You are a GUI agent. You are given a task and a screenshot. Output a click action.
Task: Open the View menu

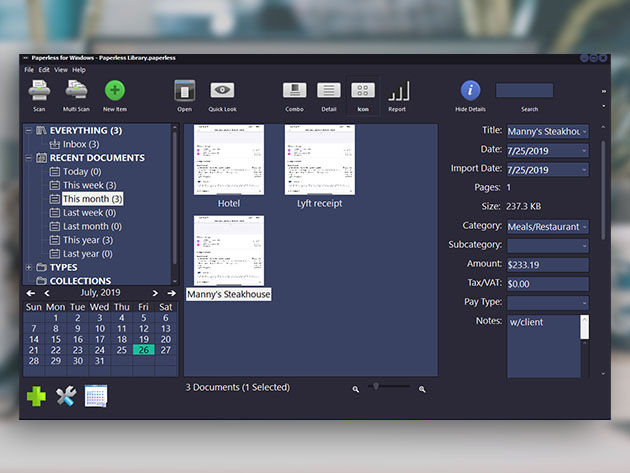[61, 70]
